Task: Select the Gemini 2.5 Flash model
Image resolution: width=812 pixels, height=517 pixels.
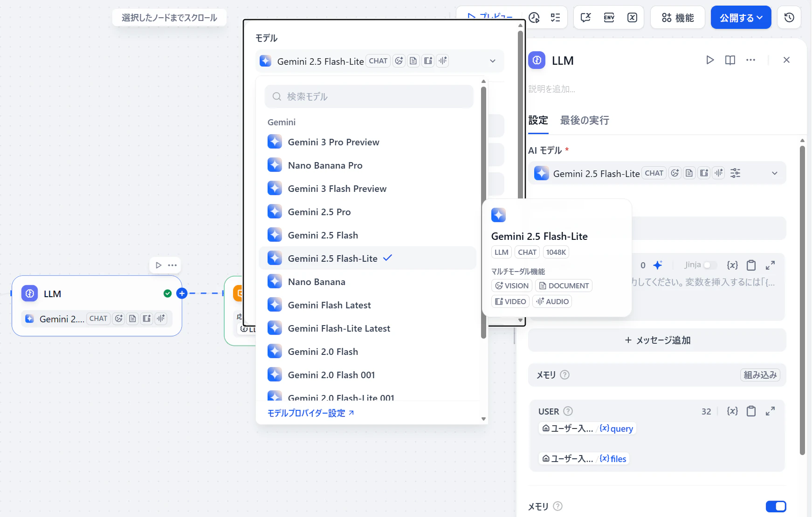Action: [x=367, y=235]
